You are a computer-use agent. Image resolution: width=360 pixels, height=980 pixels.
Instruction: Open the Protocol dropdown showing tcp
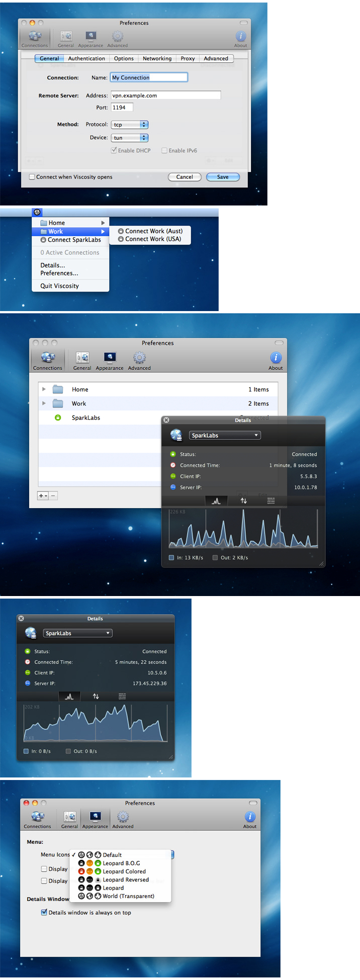tap(129, 125)
